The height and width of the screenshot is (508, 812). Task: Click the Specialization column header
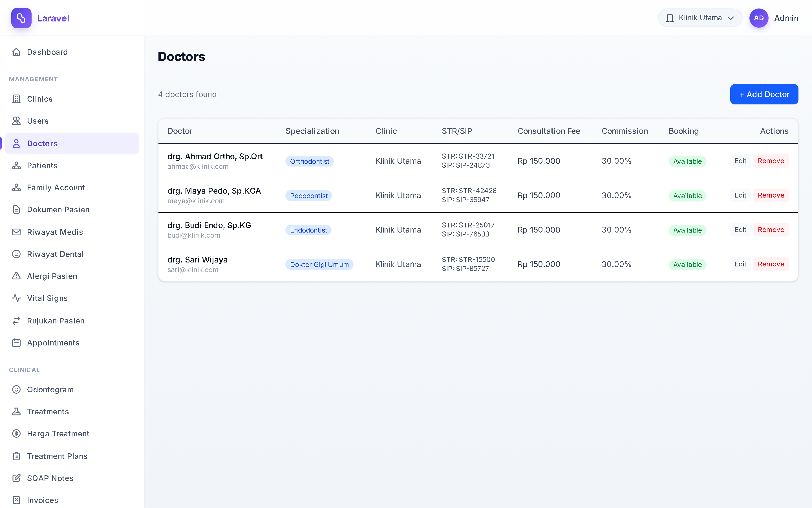click(x=312, y=131)
